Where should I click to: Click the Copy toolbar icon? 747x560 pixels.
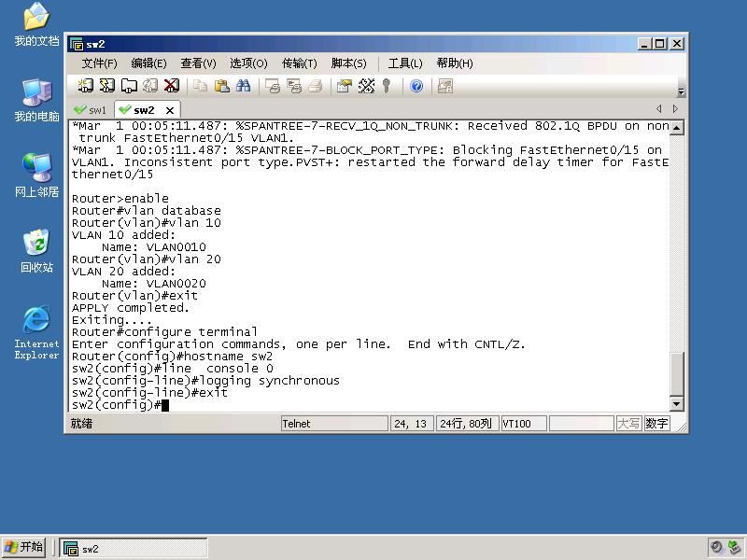coord(200,86)
